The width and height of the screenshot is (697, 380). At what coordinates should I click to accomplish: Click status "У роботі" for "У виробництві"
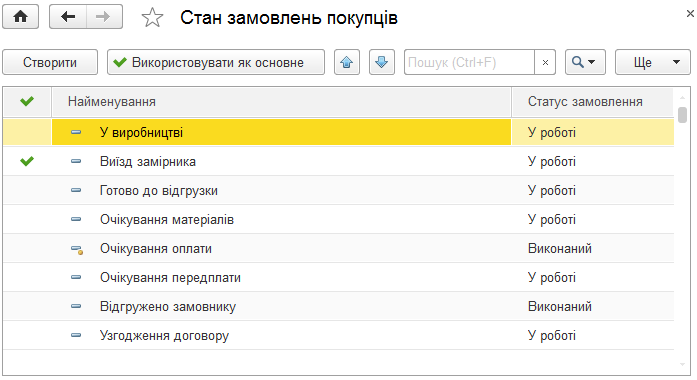pos(552,132)
